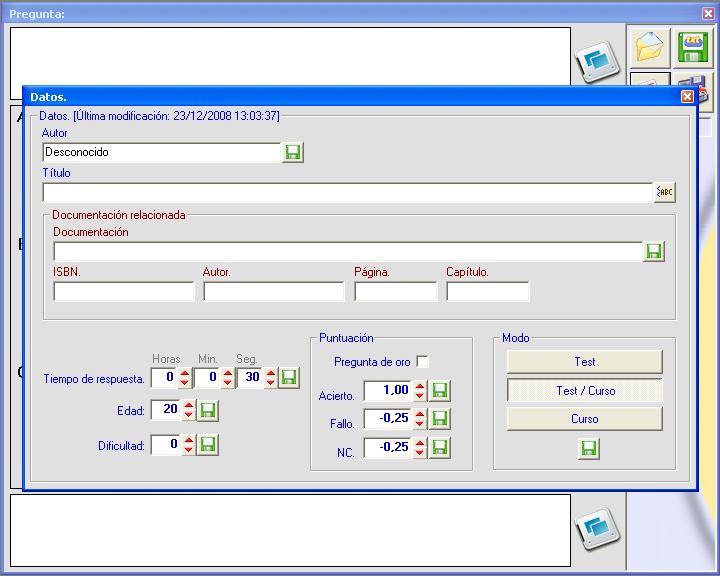Increase the Dificultad value
This screenshot has width=720, height=576.
click(188, 440)
